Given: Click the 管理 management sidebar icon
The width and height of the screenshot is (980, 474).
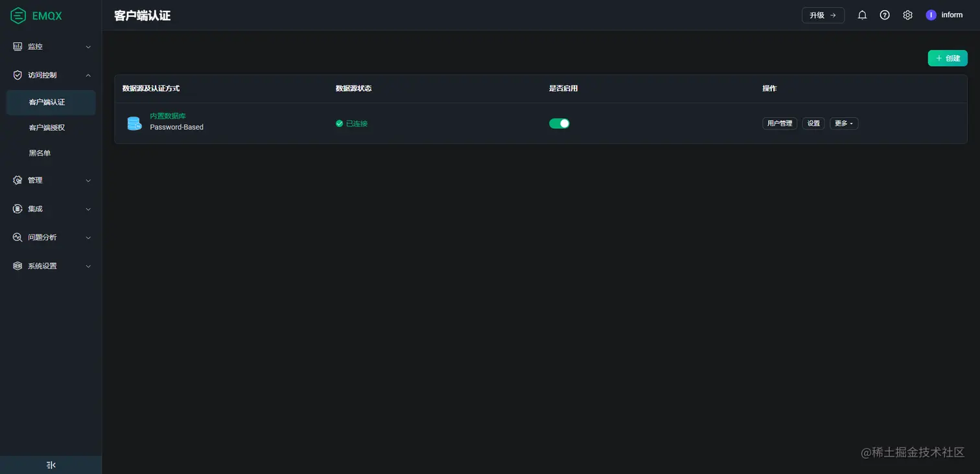Looking at the screenshot, I should tap(17, 180).
